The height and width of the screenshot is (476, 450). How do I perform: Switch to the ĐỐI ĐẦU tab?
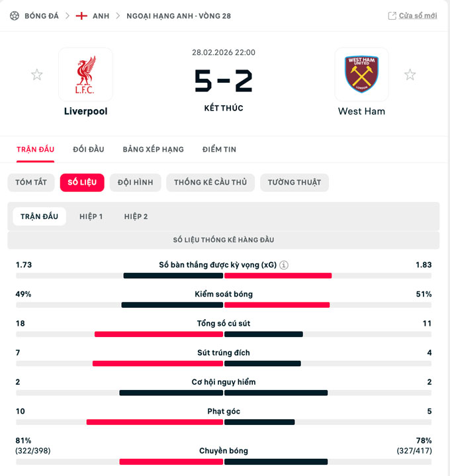[88, 150]
